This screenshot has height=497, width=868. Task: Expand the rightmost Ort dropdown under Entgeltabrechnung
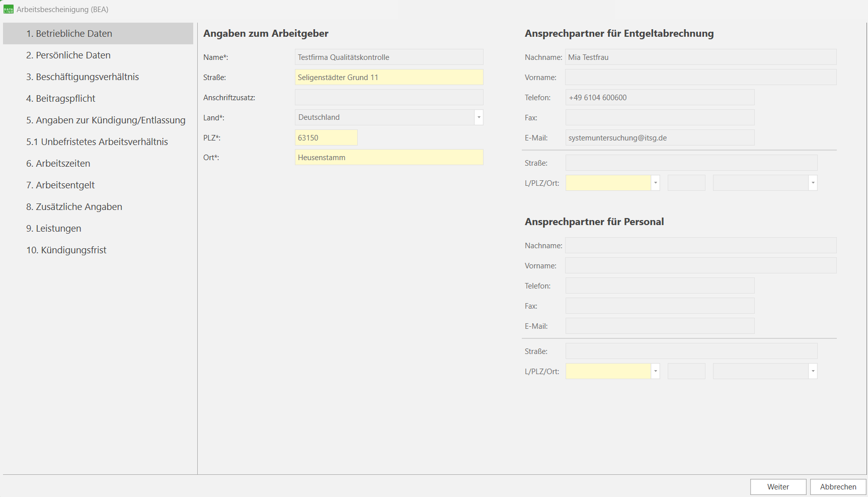pos(813,183)
